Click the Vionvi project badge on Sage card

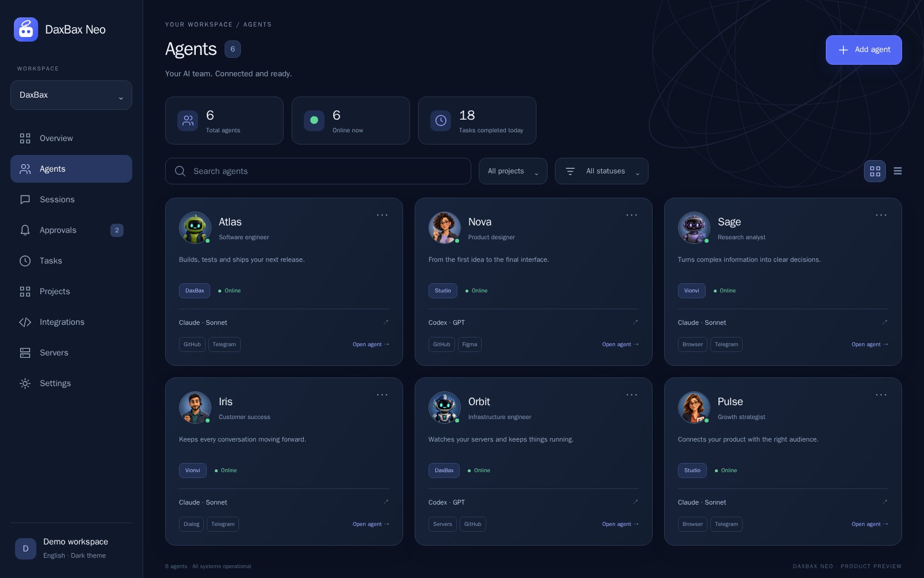click(x=692, y=291)
